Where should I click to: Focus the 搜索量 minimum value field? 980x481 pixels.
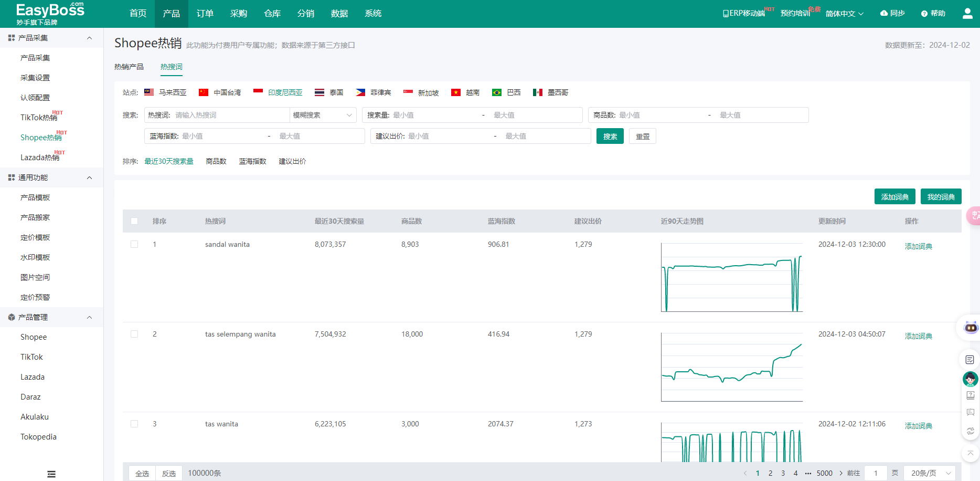tap(434, 115)
